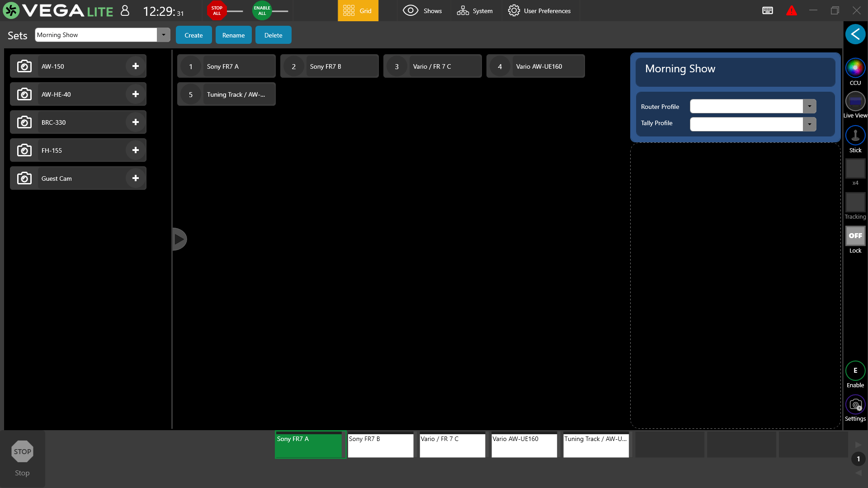Screen dimensions: 868x488
Task: Open the CCU color wheel panel
Action: pos(855,68)
